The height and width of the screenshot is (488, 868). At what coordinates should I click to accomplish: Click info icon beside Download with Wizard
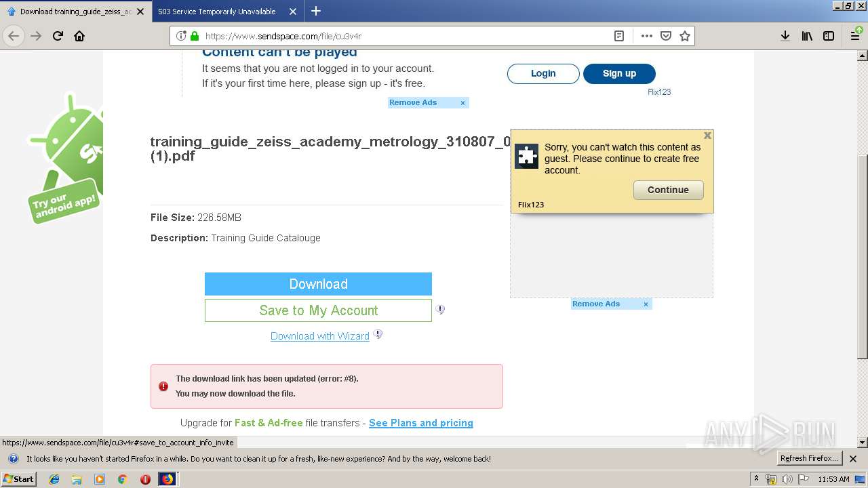(378, 334)
